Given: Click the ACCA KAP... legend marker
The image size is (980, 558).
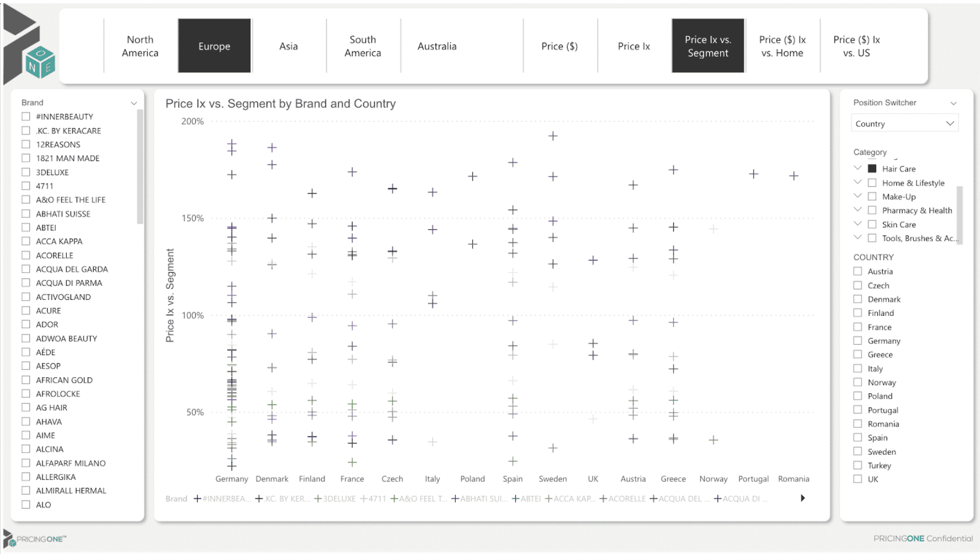Looking at the screenshot, I should [x=548, y=498].
